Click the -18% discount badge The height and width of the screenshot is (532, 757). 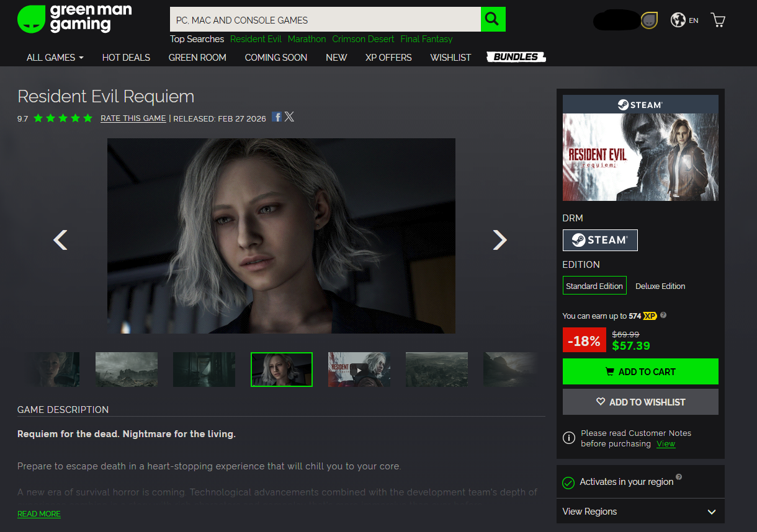coord(584,340)
